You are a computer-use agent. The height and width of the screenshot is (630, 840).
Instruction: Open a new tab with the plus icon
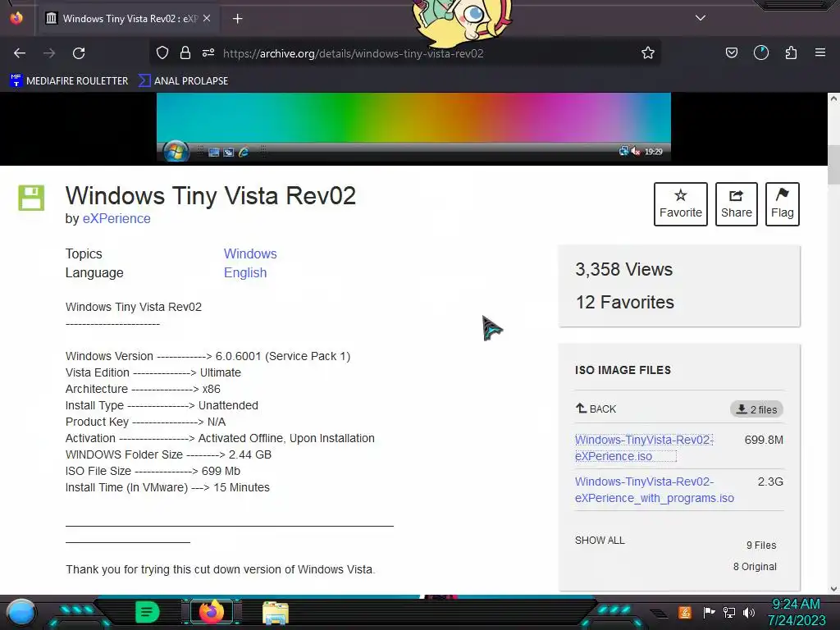(x=237, y=19)
